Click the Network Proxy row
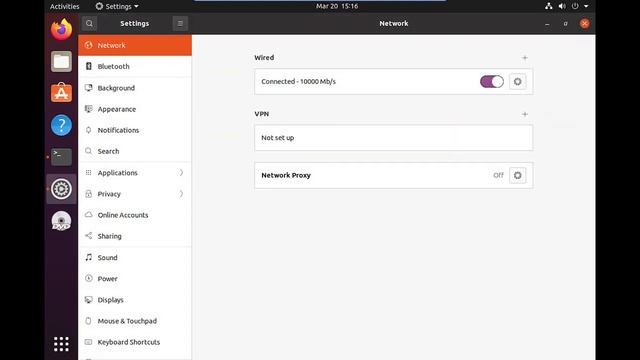Image resolution: width=640 pixels, height=360 pixels. click(393, 175)
